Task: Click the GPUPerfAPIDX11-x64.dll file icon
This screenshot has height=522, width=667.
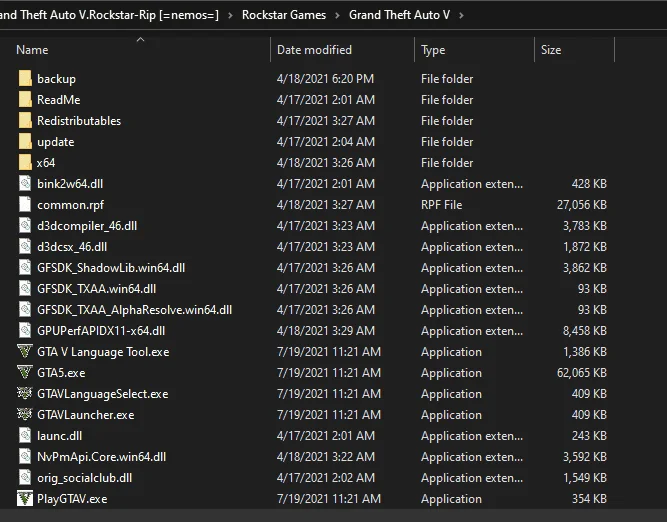Action: point(25,331)
